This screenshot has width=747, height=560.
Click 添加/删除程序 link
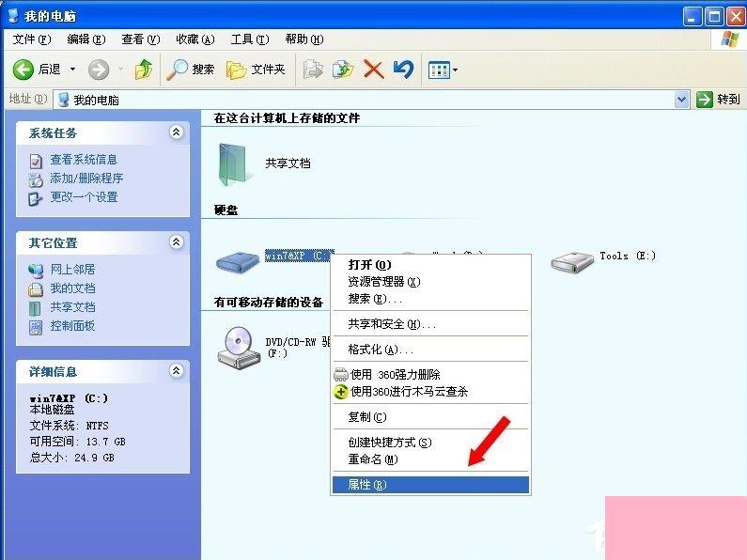pos(86,179)
